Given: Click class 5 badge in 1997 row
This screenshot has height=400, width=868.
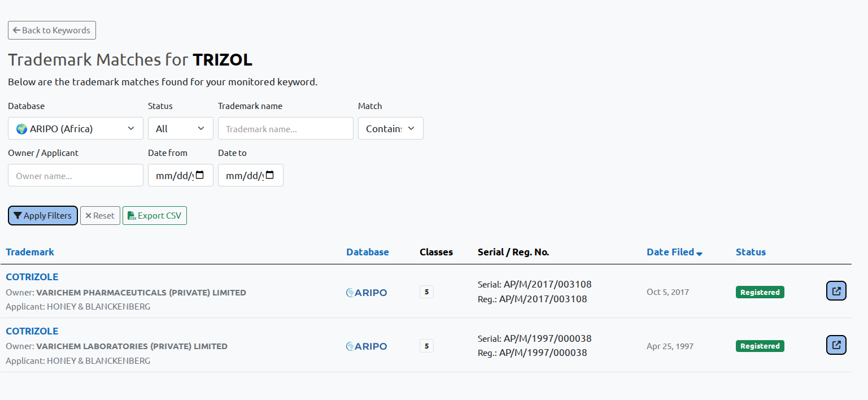Looking at the screenshot, I should [426, 346].
